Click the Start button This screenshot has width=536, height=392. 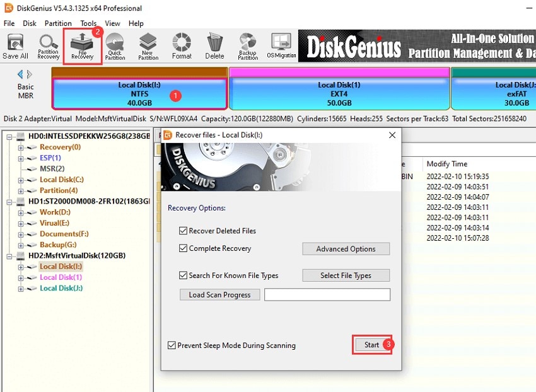coord(371,345)
